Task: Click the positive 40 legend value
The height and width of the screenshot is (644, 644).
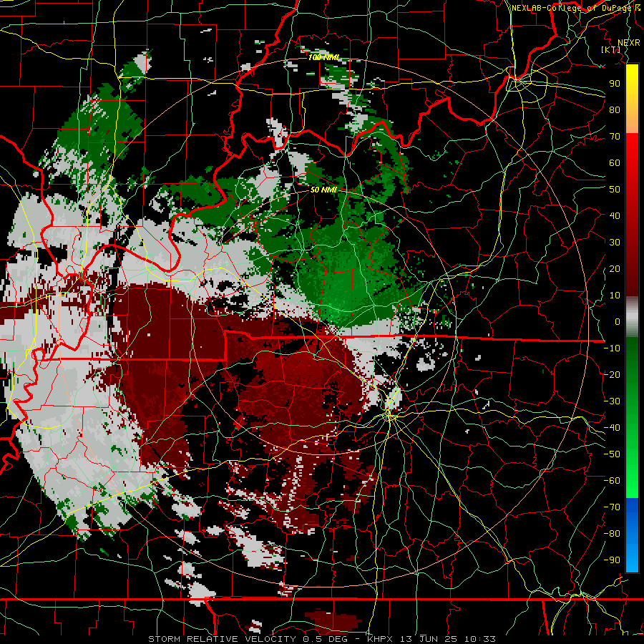Action: [x=615, y=215]
